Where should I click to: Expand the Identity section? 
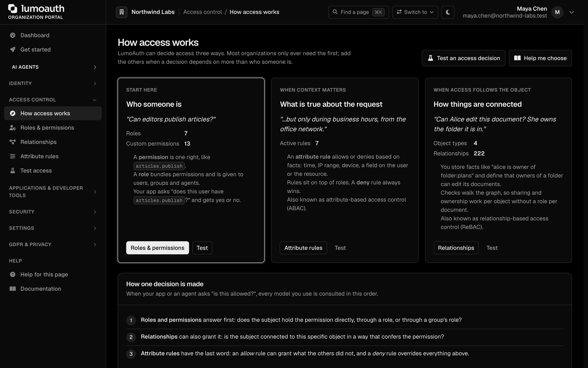pyautogui.click(x=53, y=83)
